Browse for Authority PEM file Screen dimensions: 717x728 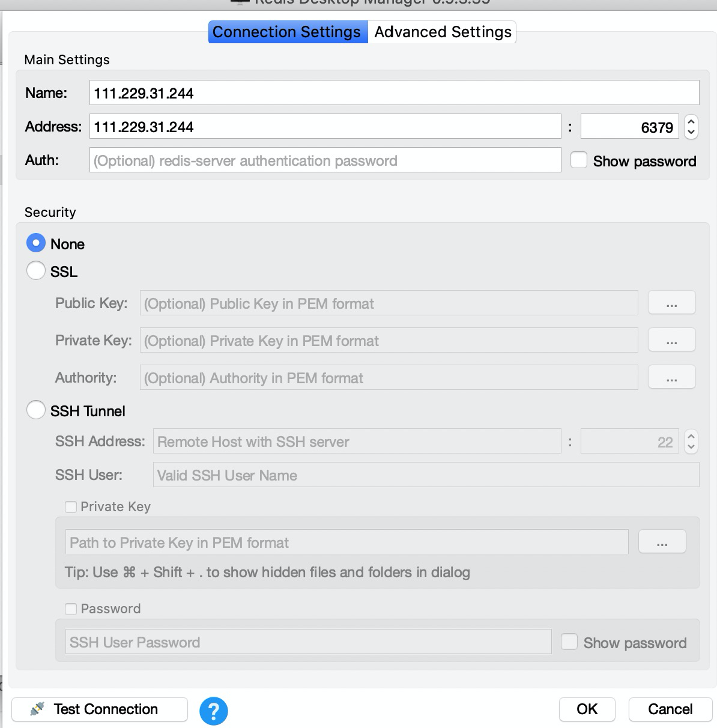(672, 377)
